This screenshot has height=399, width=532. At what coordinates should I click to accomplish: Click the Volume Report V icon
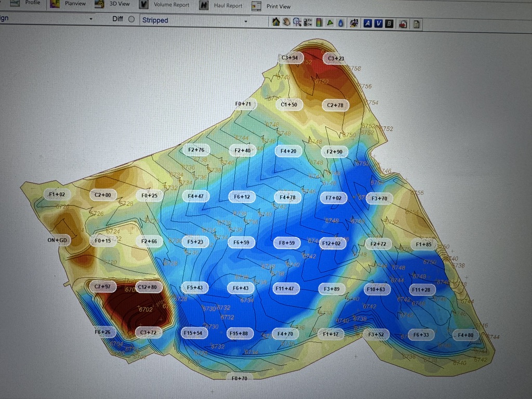click(144, 4)
